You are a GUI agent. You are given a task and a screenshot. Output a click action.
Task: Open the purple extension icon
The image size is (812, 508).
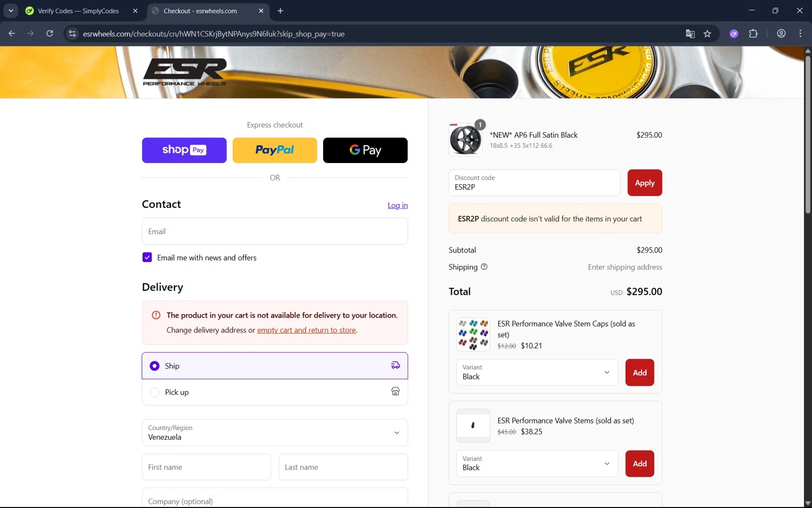[x=734, y=34]
